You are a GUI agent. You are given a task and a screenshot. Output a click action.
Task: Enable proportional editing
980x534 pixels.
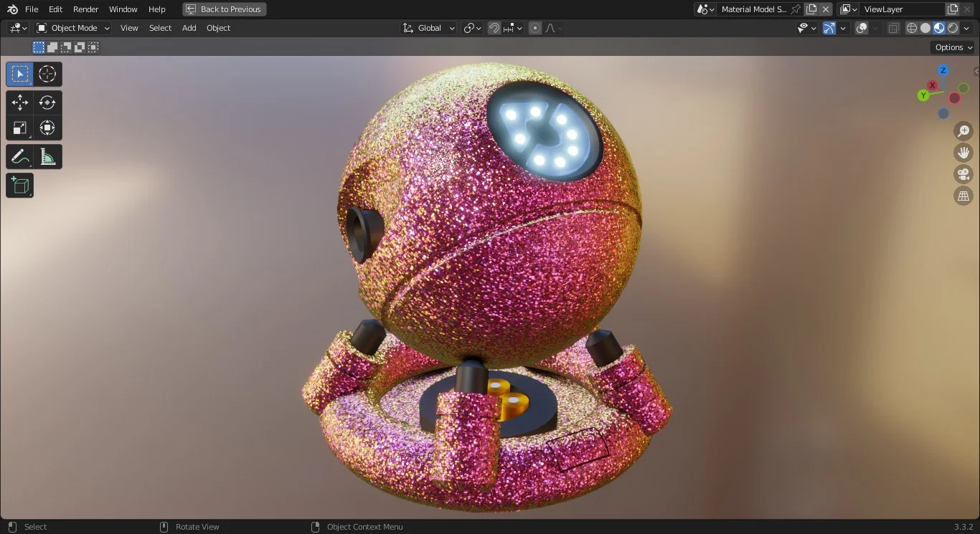coord(535,28)
